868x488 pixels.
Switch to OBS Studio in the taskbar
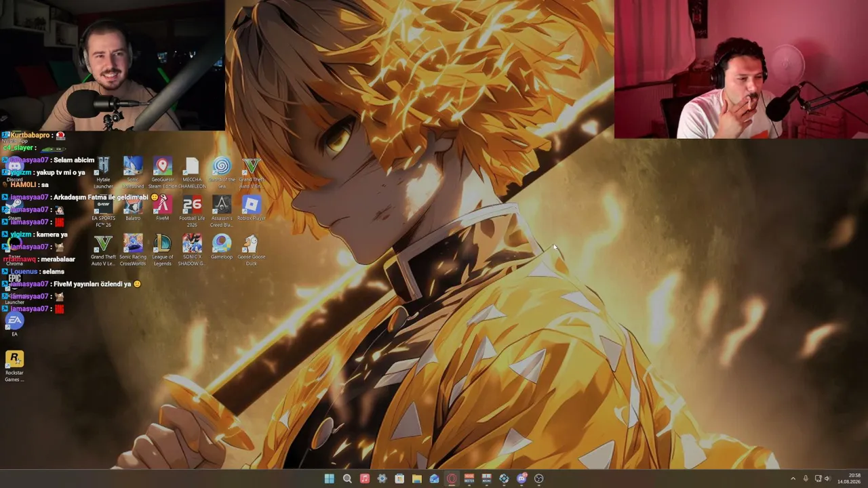coord(539,479)
